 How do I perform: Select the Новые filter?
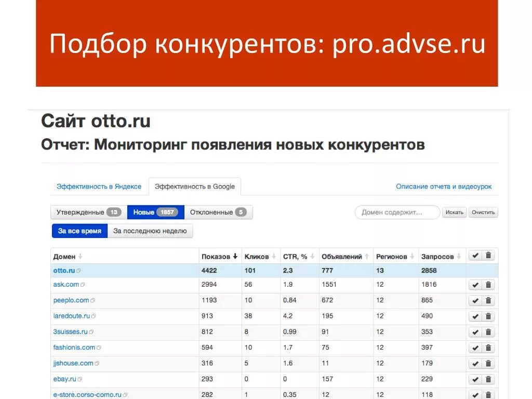(x=156, y=212)
